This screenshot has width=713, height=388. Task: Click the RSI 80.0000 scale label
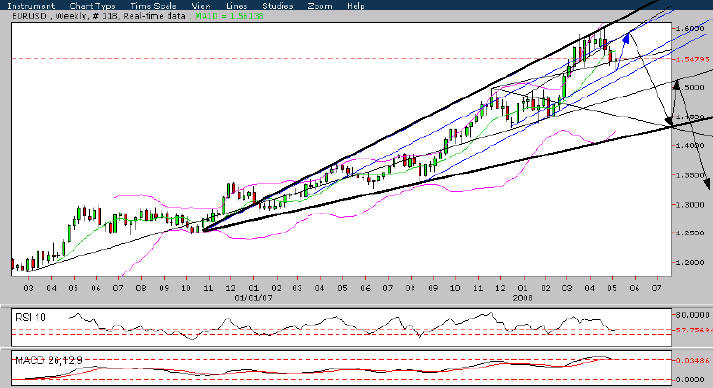693,315
